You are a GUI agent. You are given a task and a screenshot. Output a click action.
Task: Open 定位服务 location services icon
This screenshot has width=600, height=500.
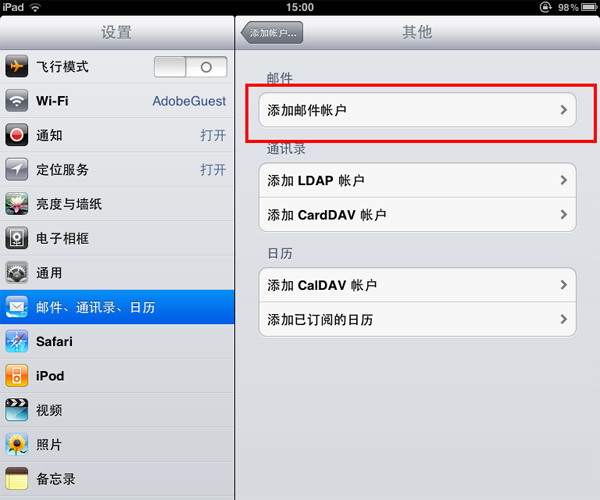(16, 169)
